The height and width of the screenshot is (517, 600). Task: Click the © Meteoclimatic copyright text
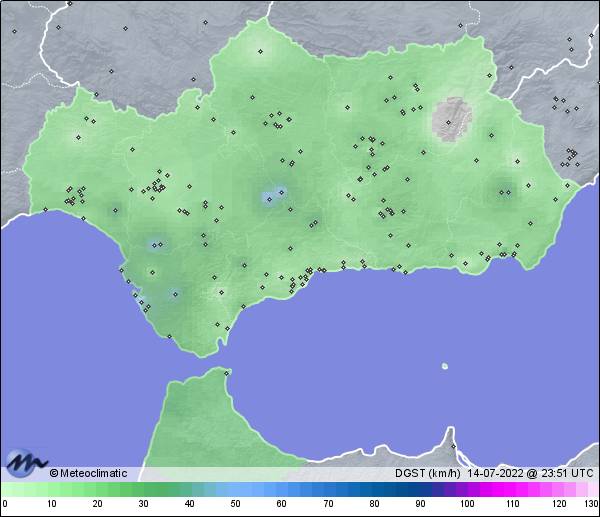[88, 473]
